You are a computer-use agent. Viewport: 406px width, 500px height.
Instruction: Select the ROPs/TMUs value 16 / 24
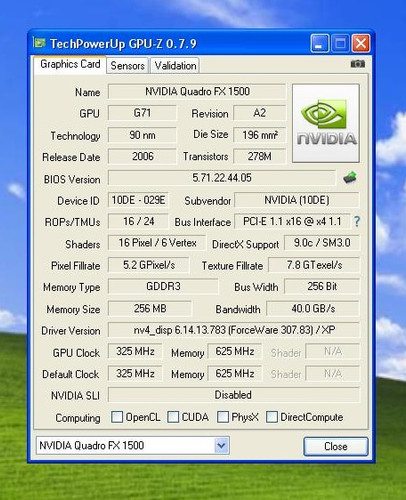point(138,221)
